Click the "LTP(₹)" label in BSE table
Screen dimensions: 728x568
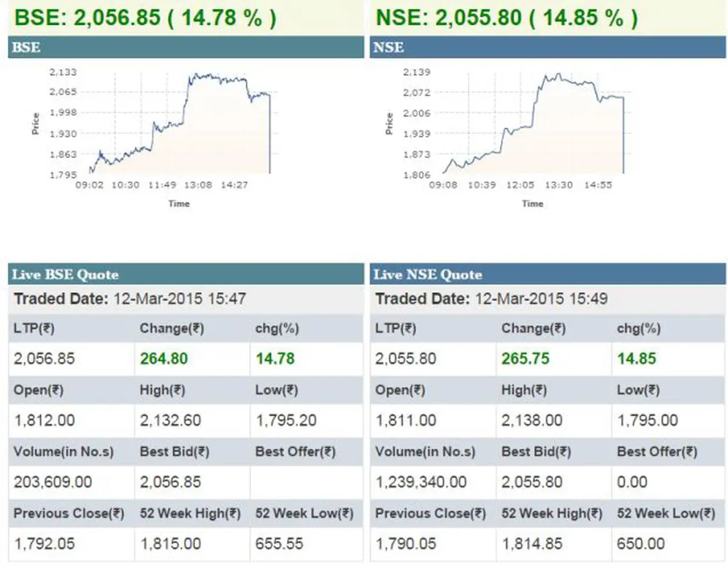coord(34,329)
